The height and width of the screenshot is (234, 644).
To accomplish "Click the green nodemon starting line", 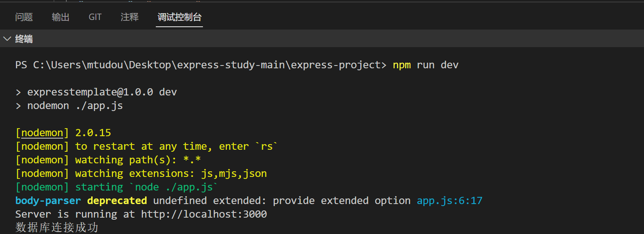I will click(x=117, y=187).
